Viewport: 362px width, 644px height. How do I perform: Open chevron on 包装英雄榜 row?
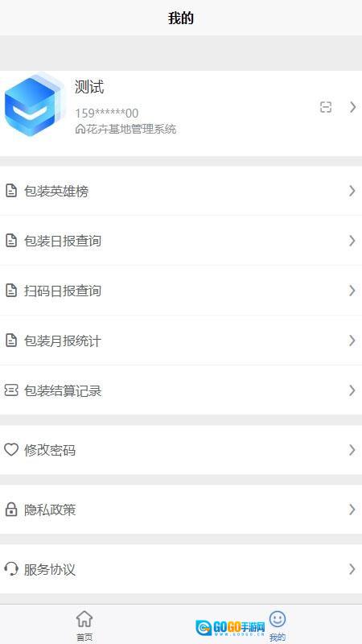point(352,191)
